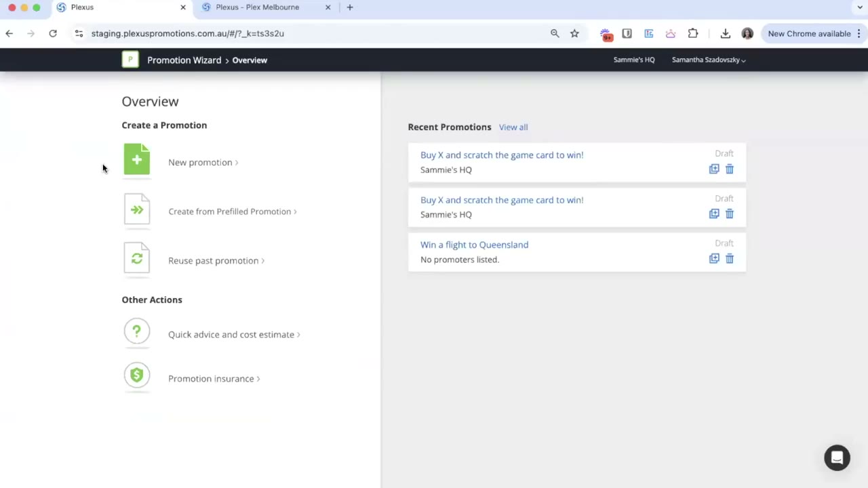This screenshot has width=868, height=488.
Task: Click the Quick advice question mark icon
Action: (x=136, y=331)
